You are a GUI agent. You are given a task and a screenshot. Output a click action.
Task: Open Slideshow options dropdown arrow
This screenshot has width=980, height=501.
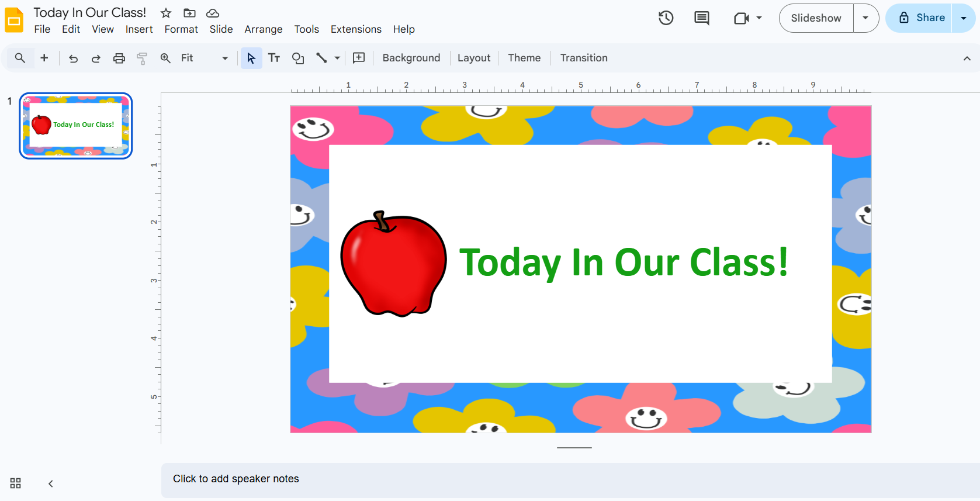[x=865, y=18]
